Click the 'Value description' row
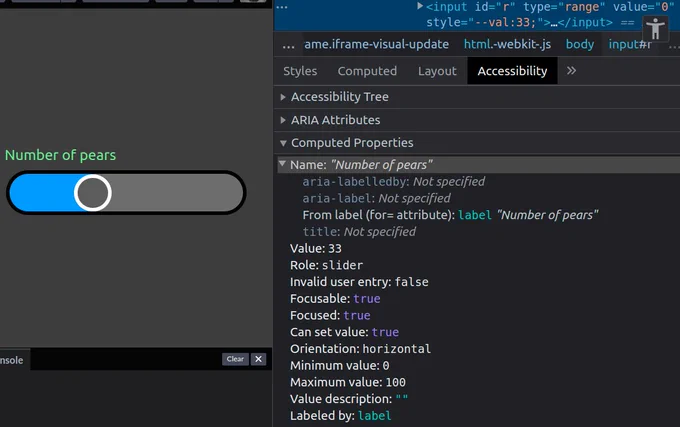Viewport: 680px width, 427px height. [349, 399]
